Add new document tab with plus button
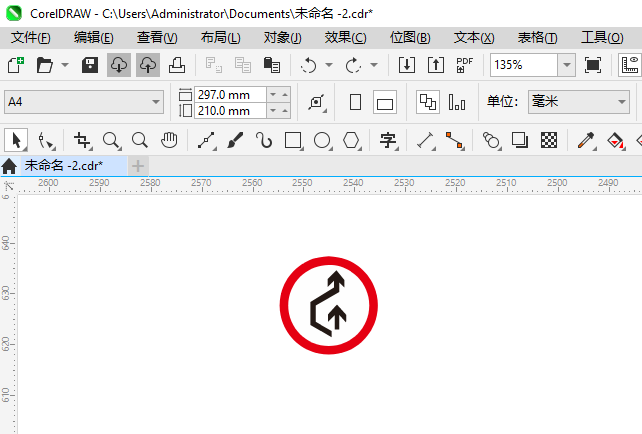Screen dimensions: 642x434 tap(138, 166)
